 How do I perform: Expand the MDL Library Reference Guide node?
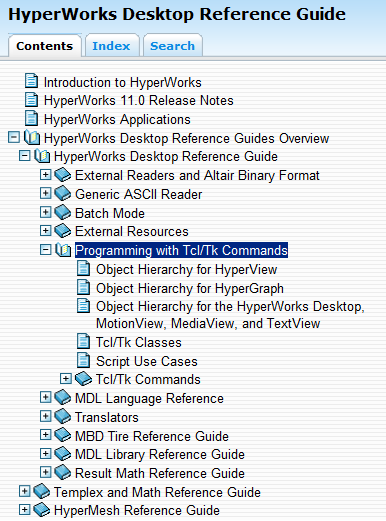[x=45, y=453]
